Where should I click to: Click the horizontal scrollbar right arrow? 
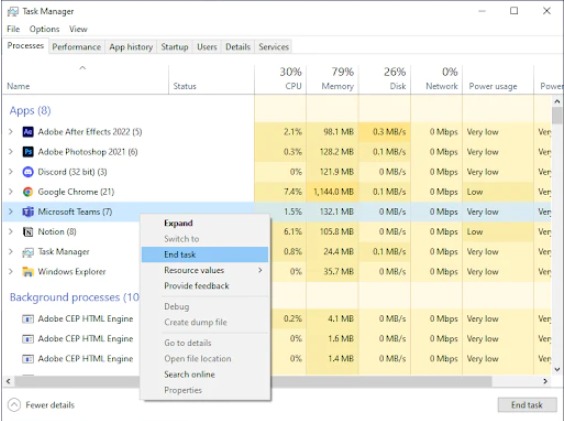tap(545, 381)
